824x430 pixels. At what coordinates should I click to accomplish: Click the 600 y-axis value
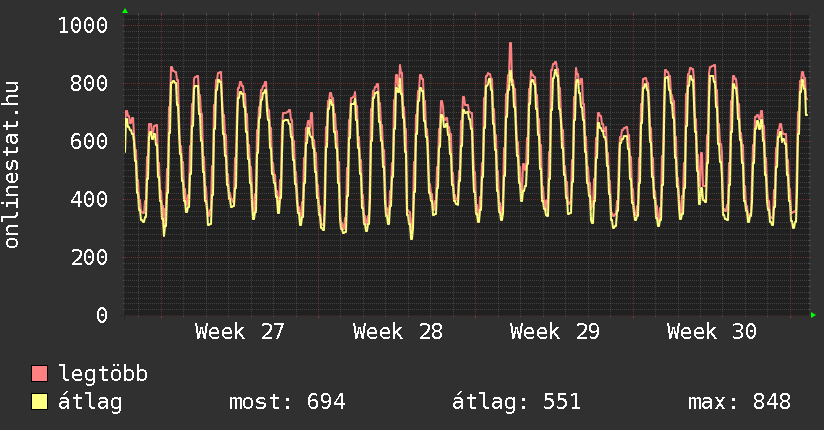89,141
